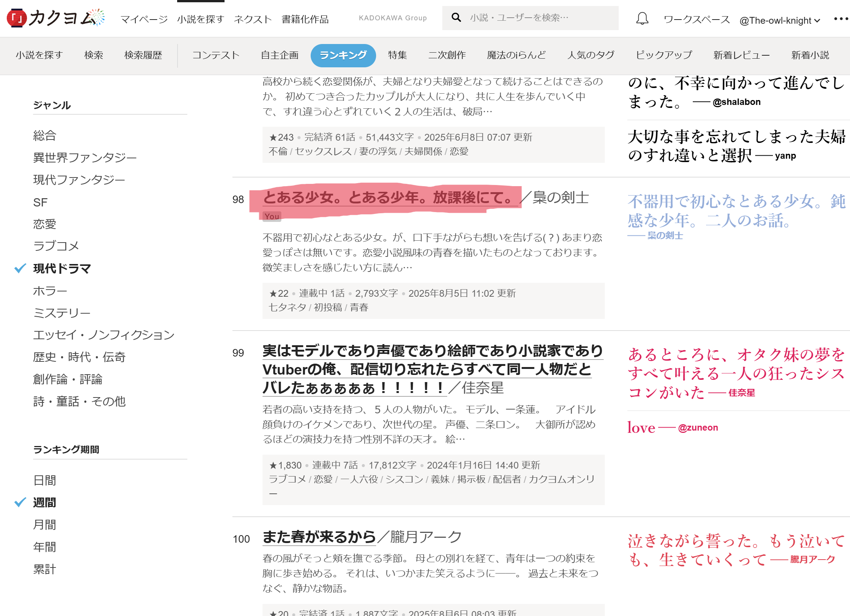Select 日間 ranking period
The width and height of the screenshot is (850, 616).
[x=44, y=480]
